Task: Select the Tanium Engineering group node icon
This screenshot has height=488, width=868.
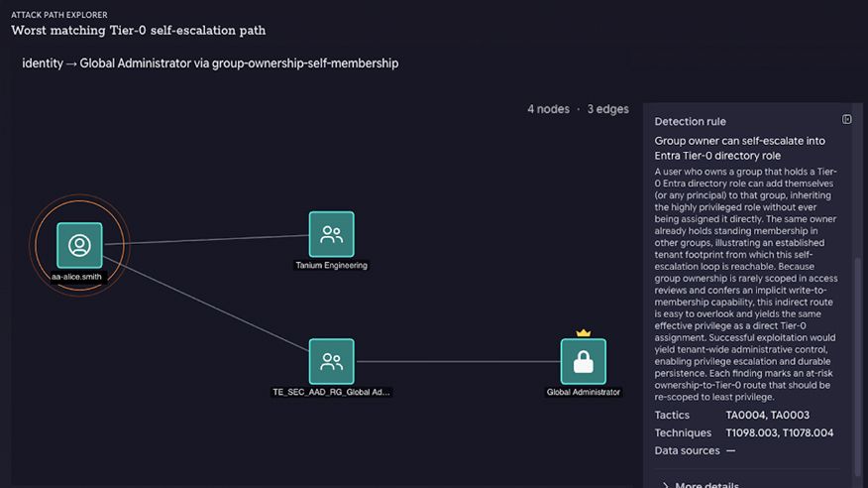Action: 332,234
